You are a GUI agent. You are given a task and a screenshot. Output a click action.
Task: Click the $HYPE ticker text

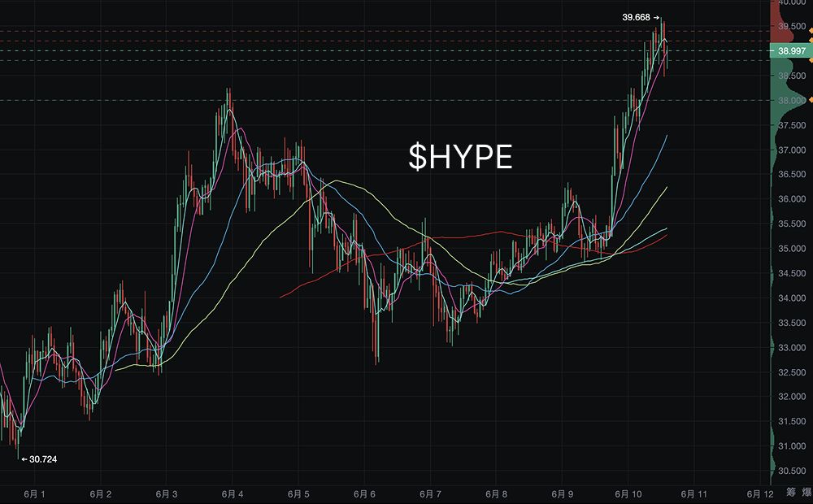(460, 157)
